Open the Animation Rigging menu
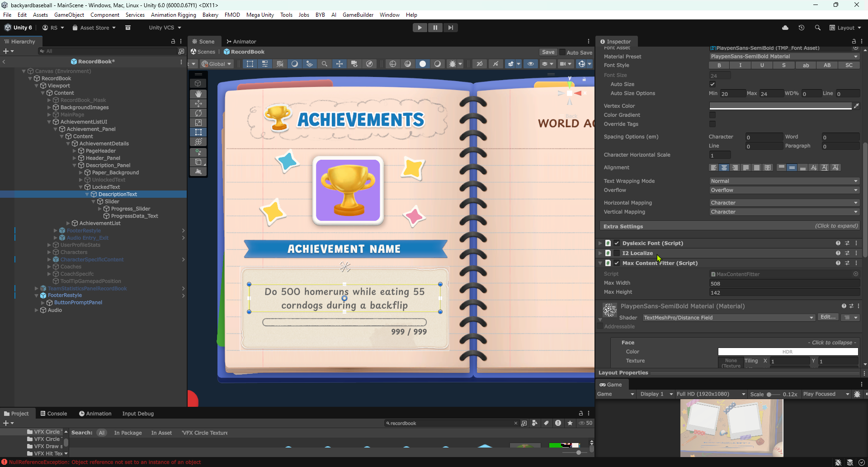Screen dimensions: 868x467 (x=174, y=15)
